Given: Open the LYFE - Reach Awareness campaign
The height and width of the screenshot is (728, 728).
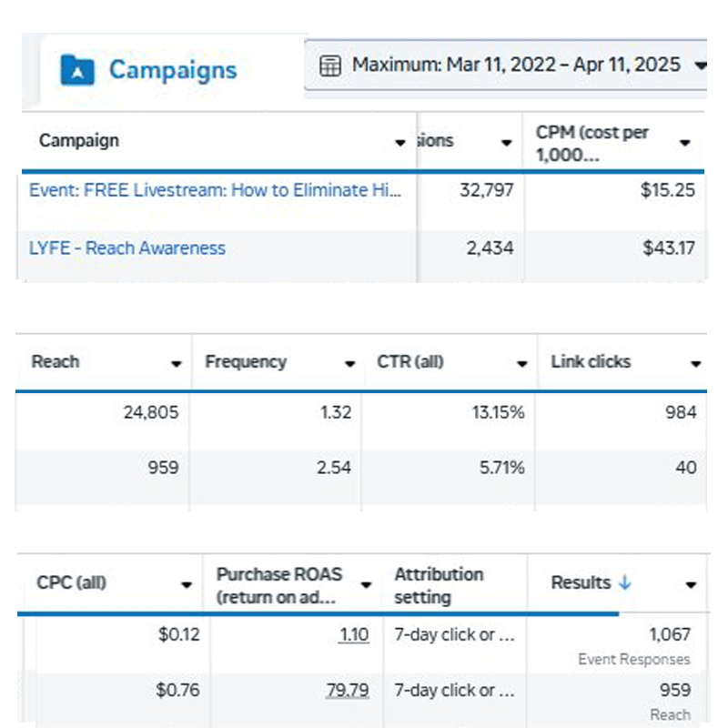Looking at the screenshot, I should click(x=127, y=248).
